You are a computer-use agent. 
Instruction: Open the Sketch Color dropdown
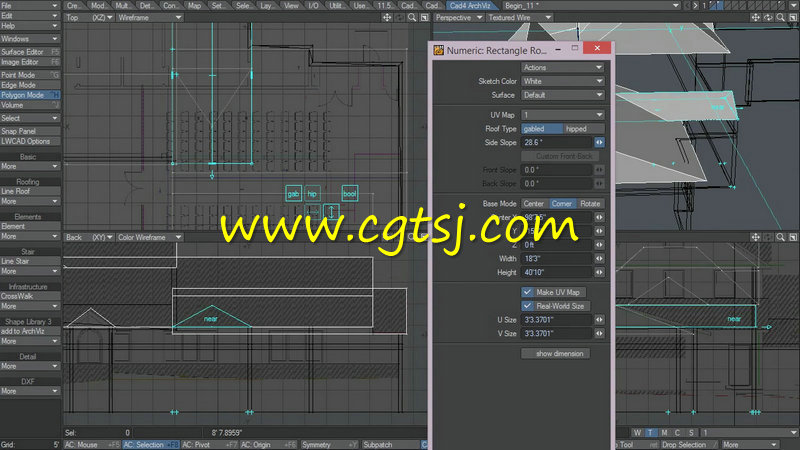tap(563, 81)
